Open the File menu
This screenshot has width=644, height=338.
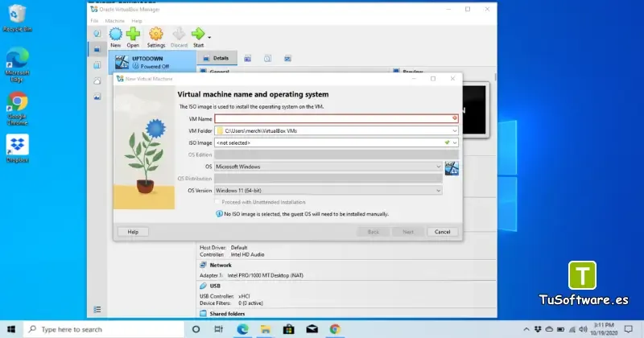[x=94, y=21]
